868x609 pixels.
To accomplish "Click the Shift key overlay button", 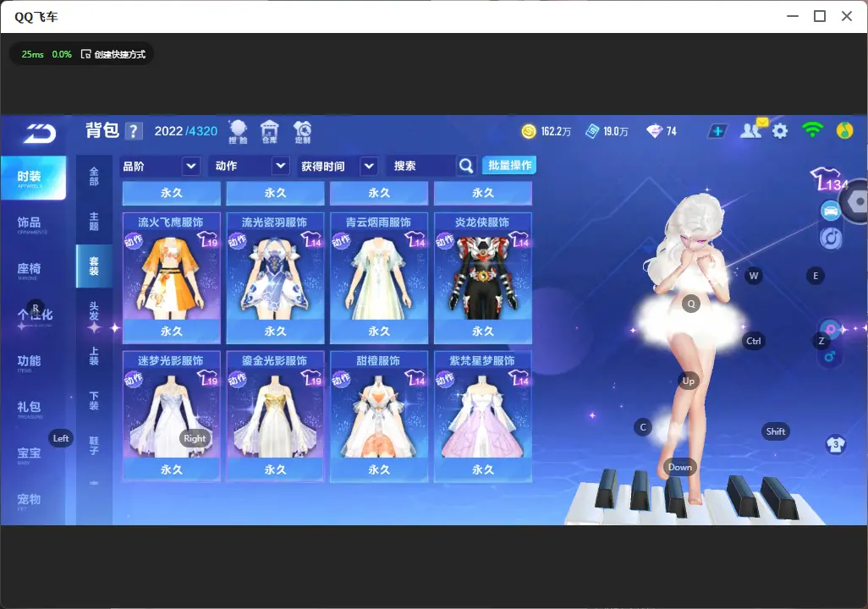I will click(x=776, y=431).
